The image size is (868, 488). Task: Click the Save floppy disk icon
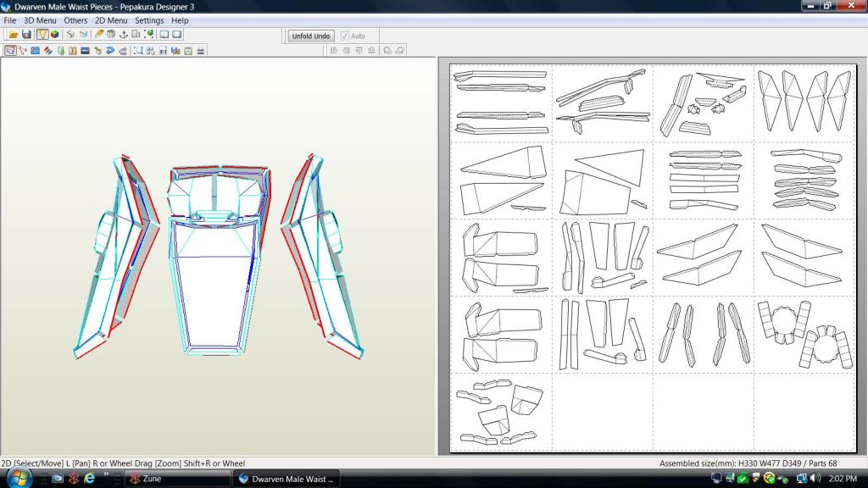coord(26,35)
